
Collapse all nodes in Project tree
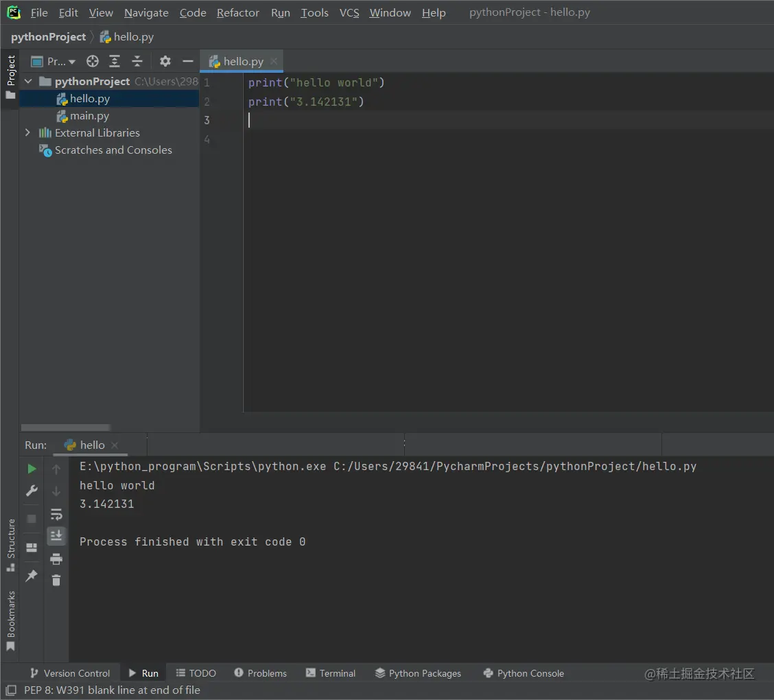137,61
